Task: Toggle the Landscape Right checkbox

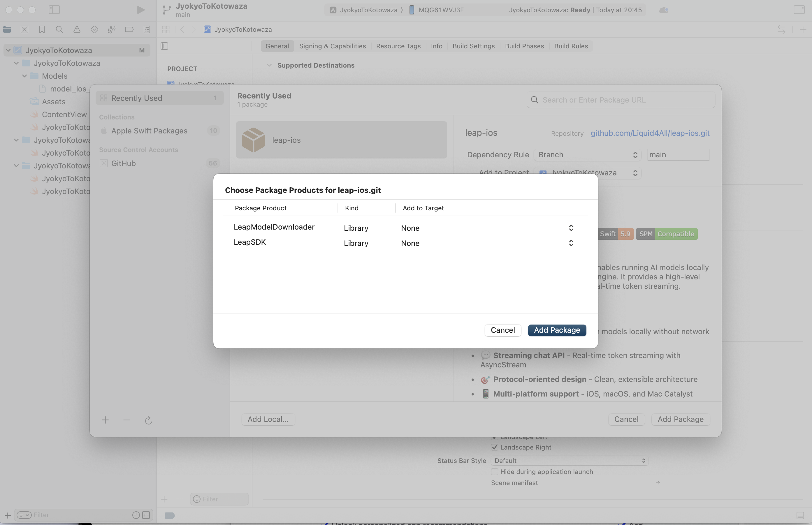Action: pyautogui.click(x=495, y=447)
